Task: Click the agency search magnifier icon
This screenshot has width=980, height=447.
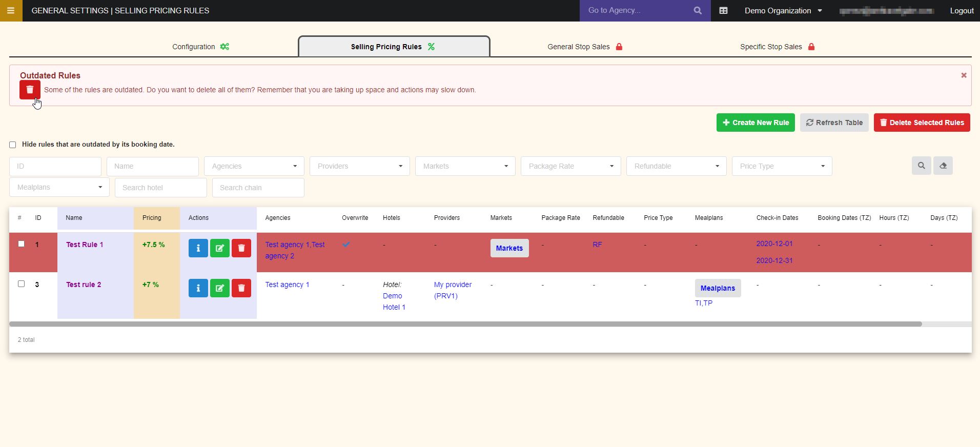Action: pos(698,10)
